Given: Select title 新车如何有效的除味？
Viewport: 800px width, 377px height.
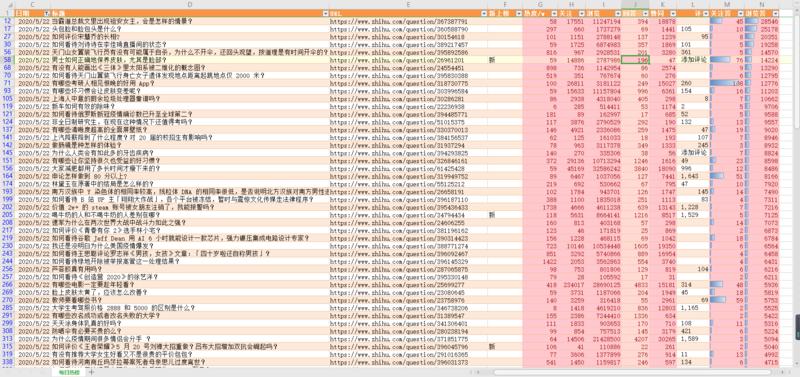Looking at the screenshot, I should tap(86, 106).
